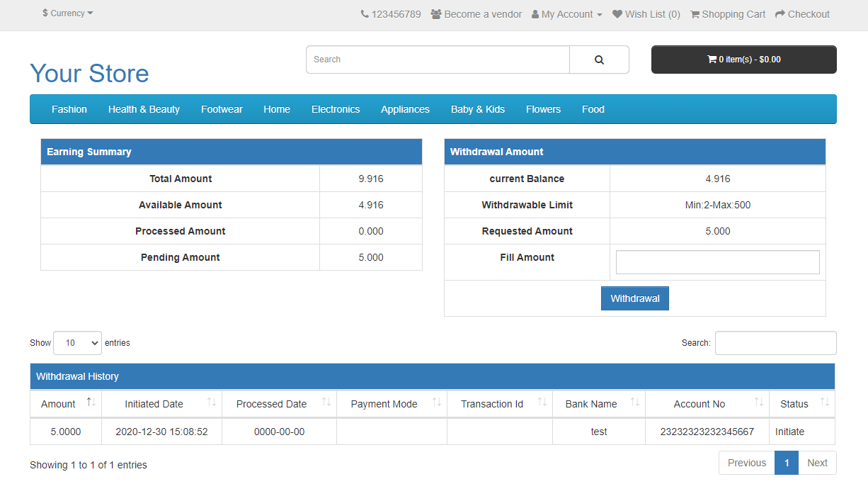Focus the Fill Amount input field
Viewport: 868px width, 501px height.
pos(717,262)
